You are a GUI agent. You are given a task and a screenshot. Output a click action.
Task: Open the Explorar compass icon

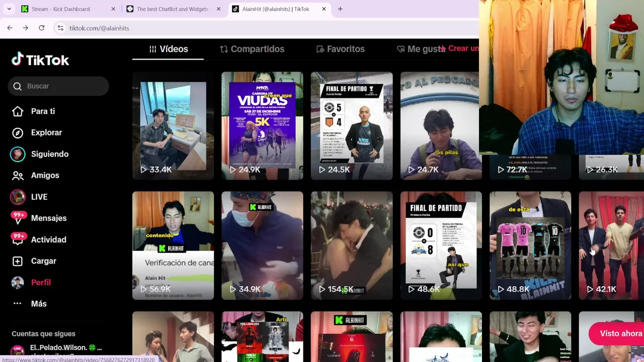[x=18, y=133]
